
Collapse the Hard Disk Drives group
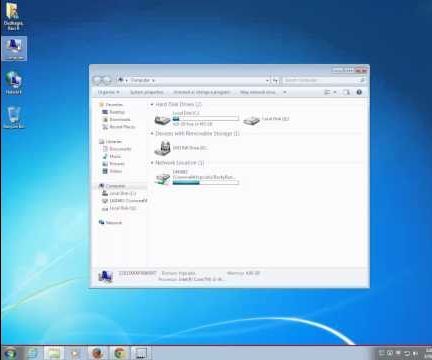pyautogui.click(x=152, y=104)
